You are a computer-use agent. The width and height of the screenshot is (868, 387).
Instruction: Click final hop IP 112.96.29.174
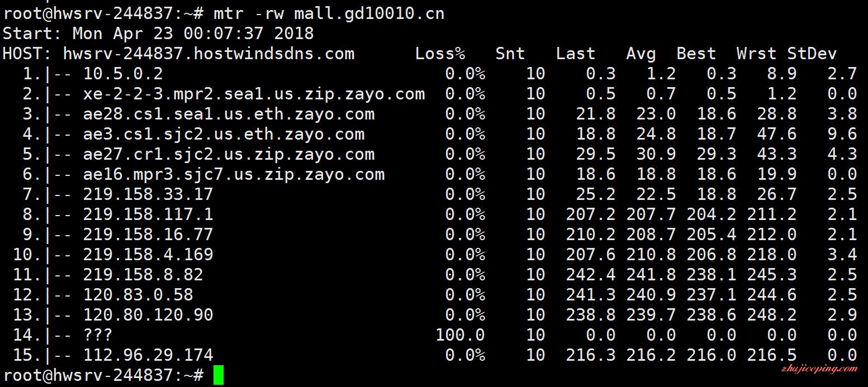coord(148,355)
